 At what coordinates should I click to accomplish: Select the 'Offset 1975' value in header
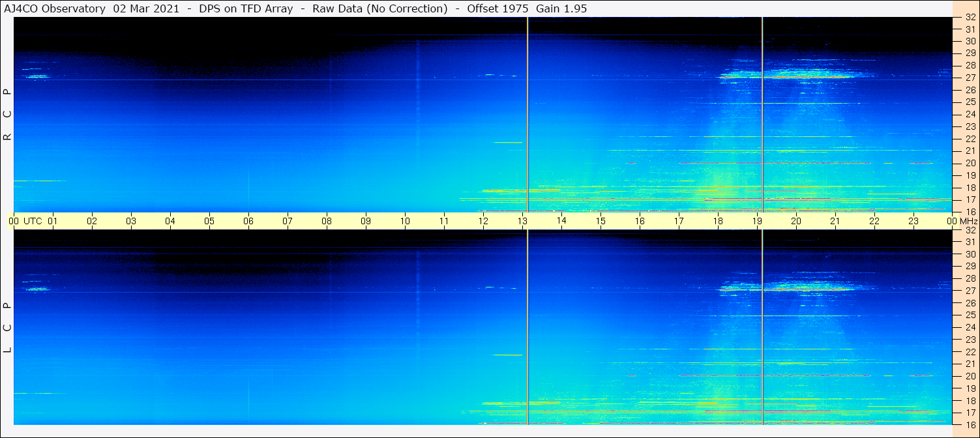(499, 9)
